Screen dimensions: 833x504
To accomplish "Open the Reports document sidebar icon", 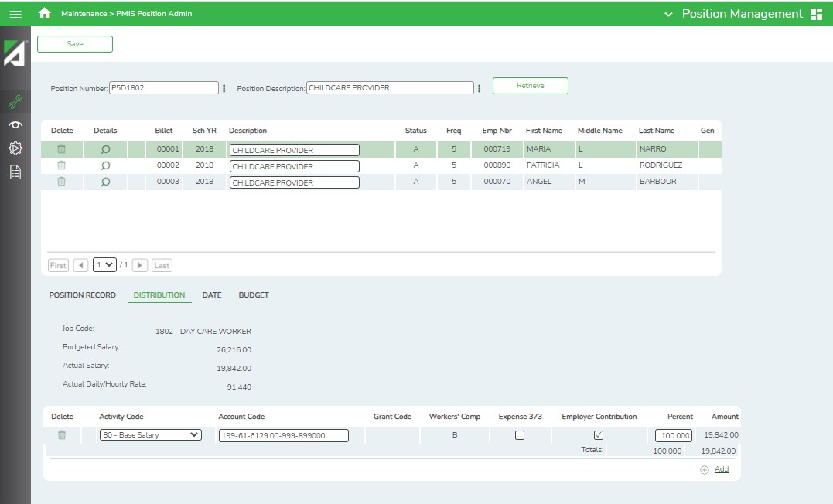I will click(15, 172).
